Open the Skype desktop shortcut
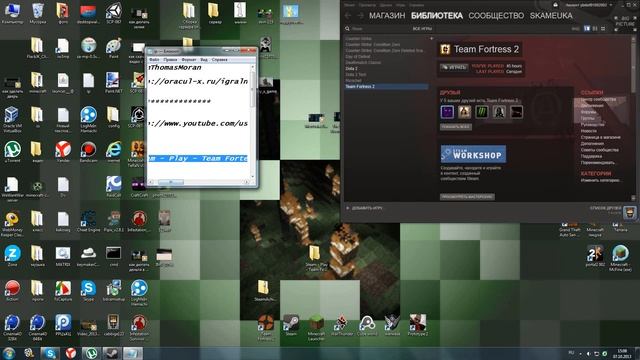The width and height of the screenshot is (640, 360). (88, 290)
